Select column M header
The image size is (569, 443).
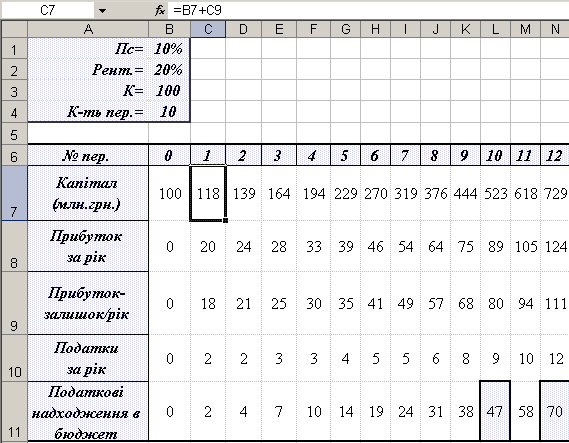pos(525,29)
